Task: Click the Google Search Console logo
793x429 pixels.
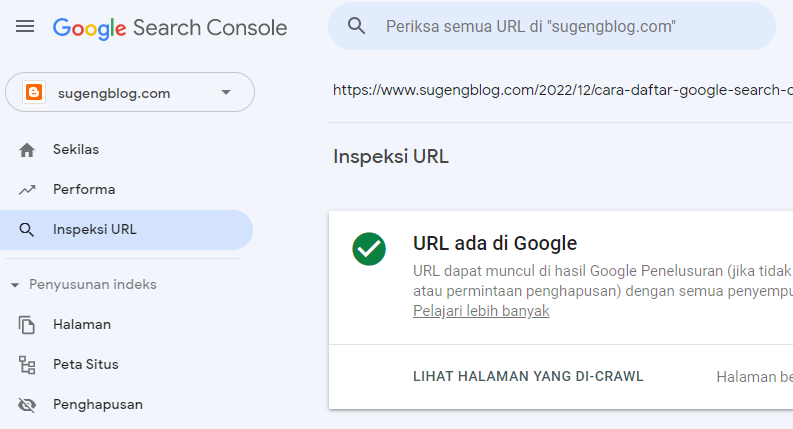Action: click(x=170, y=27)
